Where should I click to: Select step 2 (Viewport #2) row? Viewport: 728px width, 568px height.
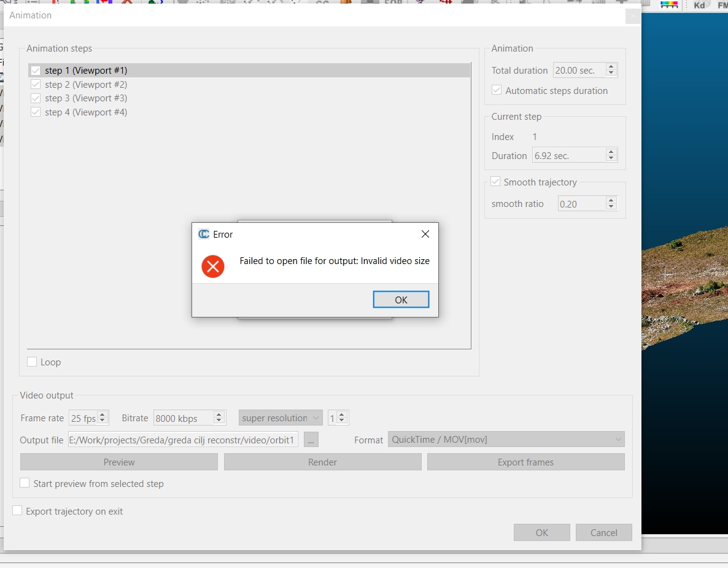click(249, 85)
